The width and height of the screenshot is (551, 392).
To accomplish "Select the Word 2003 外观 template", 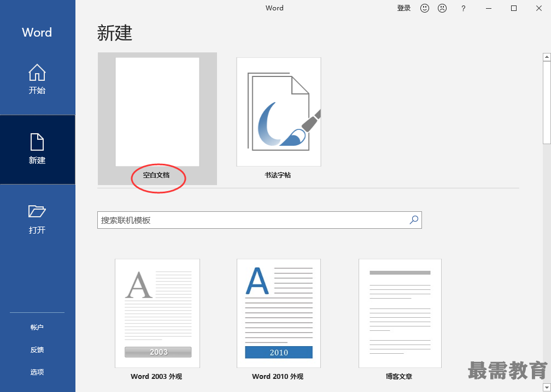I will [157, 320].
